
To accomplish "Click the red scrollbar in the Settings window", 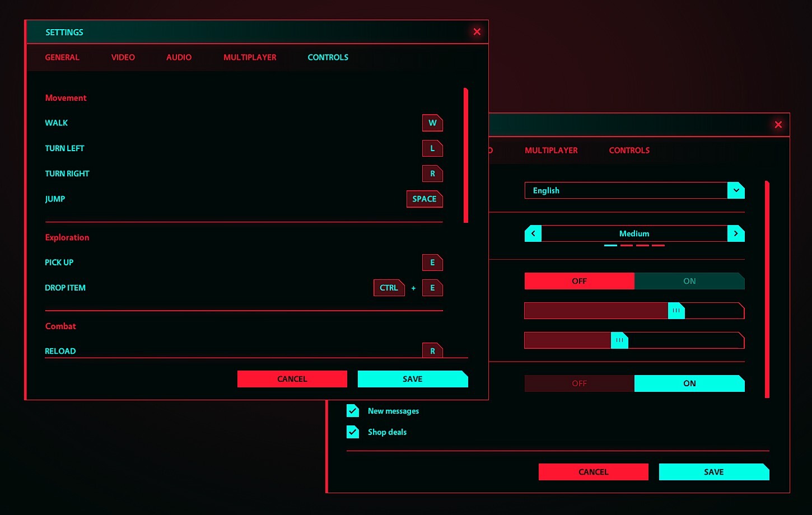I will 465,154.
